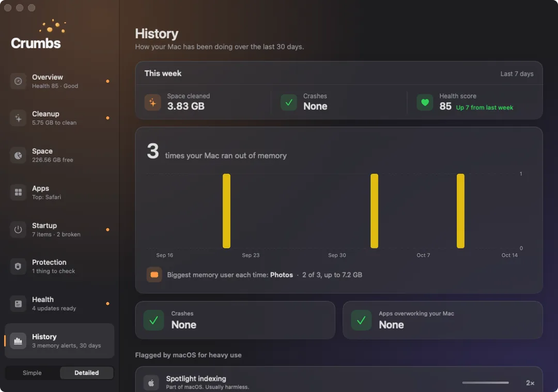
Task: Open Apps with Top: Safari
Action: pyautogui.click(x=59, y=193)
